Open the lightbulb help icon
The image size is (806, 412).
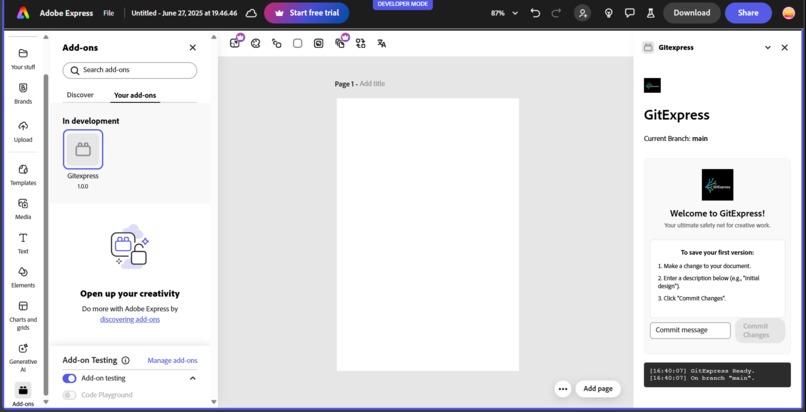609,13
